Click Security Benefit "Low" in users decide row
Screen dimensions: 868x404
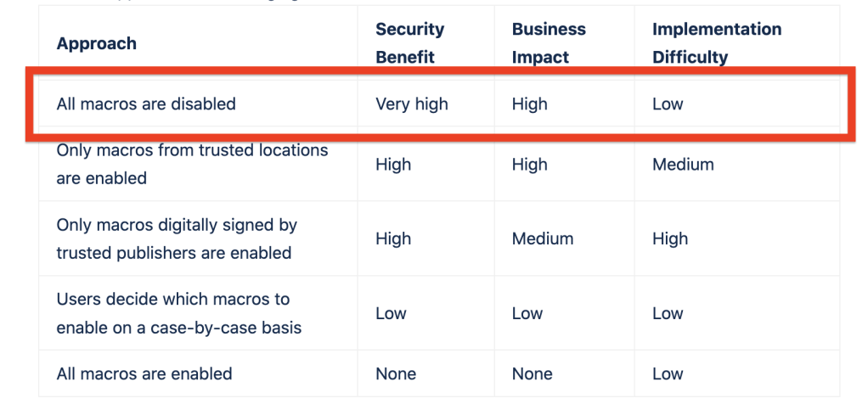pyautogui.click(x=391, y=313)
